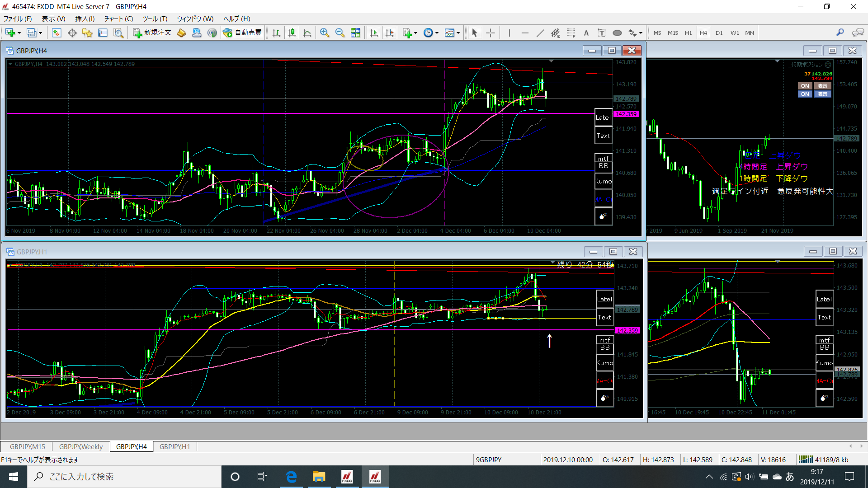The width and height of the screenshot is (868, 488).
Task: Switch to the GBPJPY,H1 bottom tab
Action: pyautogui.click(x=175, y=446)
